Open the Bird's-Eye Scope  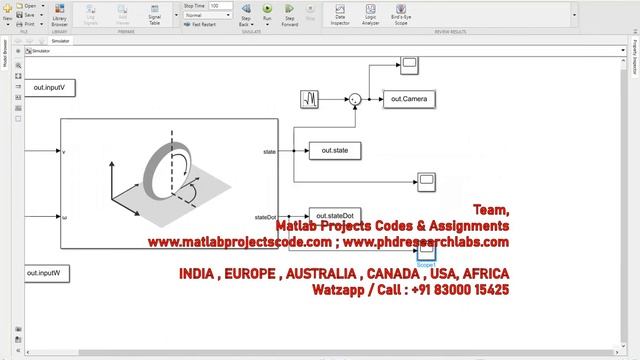401,15
